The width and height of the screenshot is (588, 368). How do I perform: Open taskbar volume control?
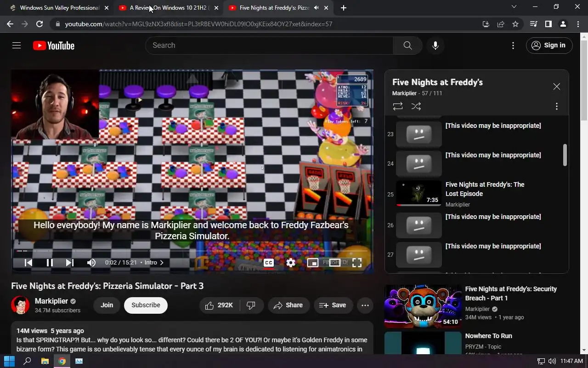(552, 361)
